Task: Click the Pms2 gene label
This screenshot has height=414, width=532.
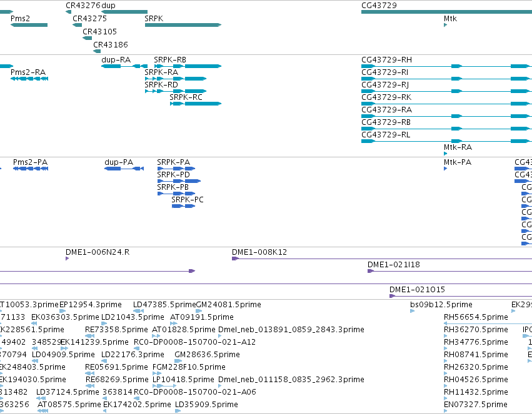Action: 20,19
